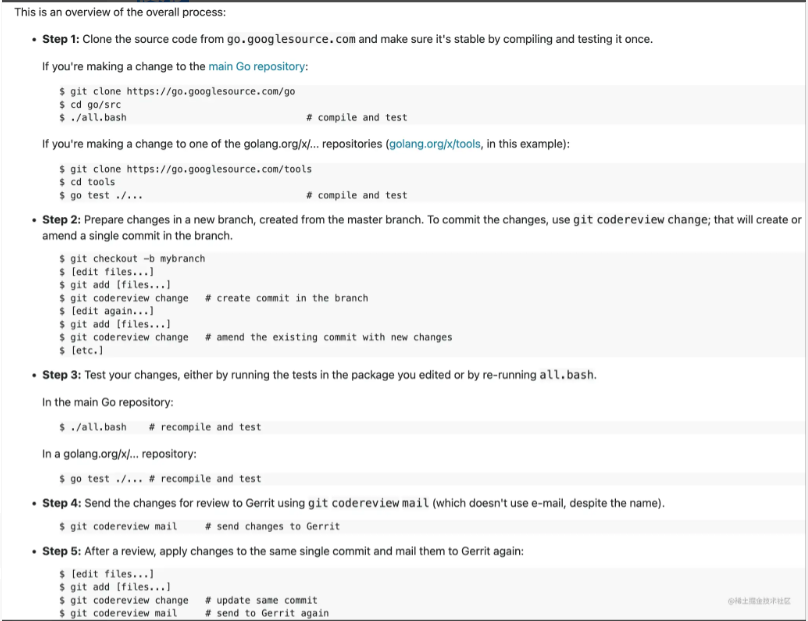
Task: Click the "Step 2:" bold heading
Action: pyautogui.click(x=62, y=220)
